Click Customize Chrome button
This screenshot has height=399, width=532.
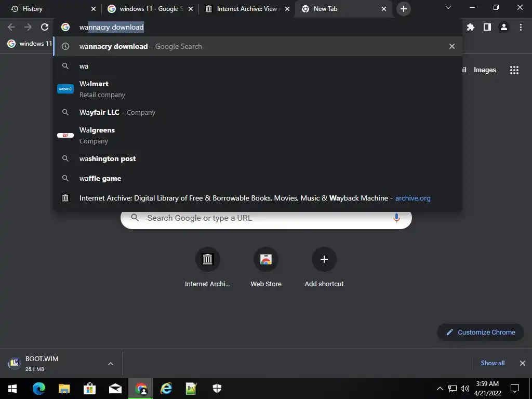(480, 332)
